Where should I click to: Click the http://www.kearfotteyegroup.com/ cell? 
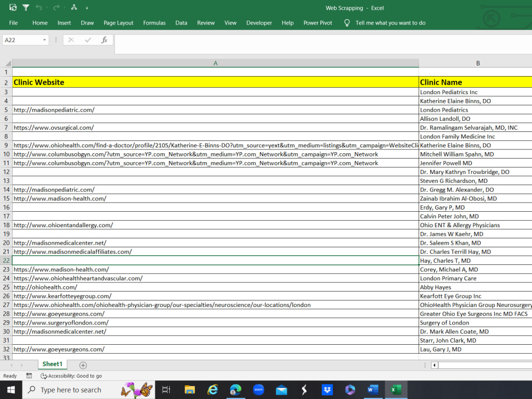pos(215,296)
